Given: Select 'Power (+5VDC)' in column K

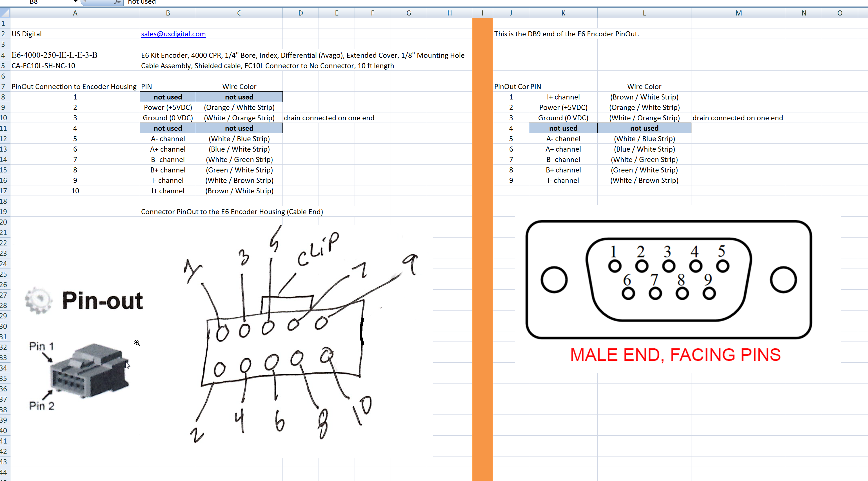Looking at the screenshot, I should click(x=563, y=108).
